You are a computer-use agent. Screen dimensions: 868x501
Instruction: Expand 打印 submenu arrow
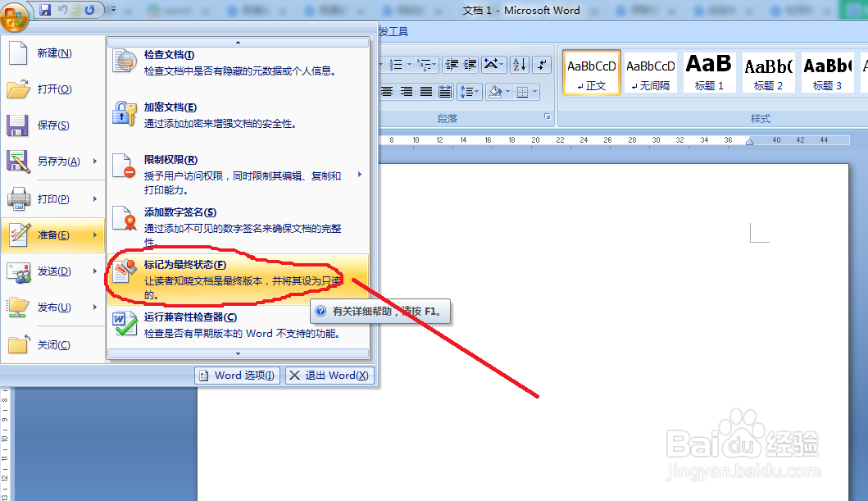pos(95,198)
